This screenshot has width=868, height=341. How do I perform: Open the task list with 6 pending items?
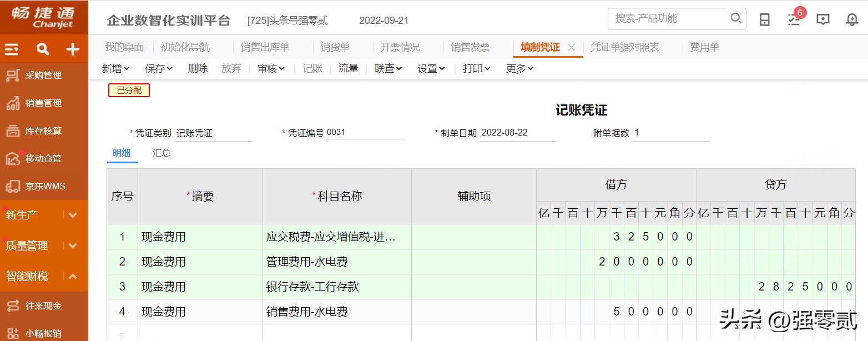click(x=794, y=19)
